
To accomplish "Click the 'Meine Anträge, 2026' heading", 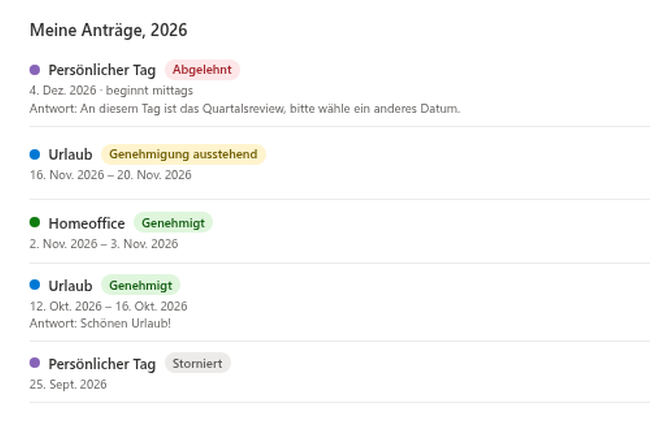I will point(108,30).
